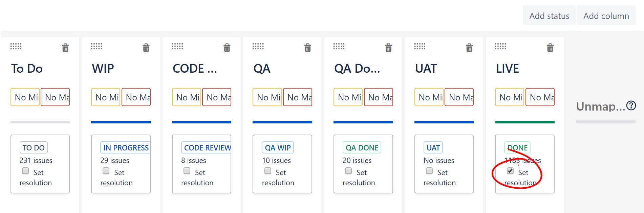
Task: Delete the WIP column with trash icon
Action: pos(146,48)
